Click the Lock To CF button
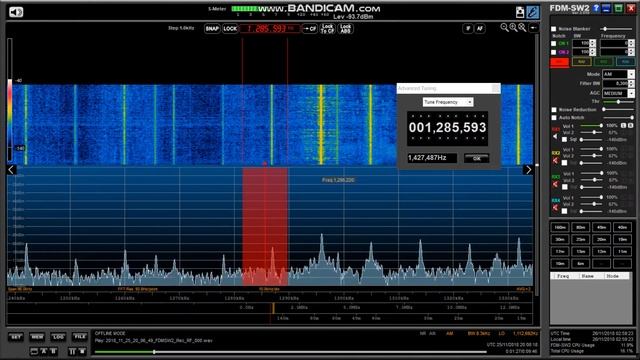The height and width of the screenshot is (360, 640). tap(327, 29)
